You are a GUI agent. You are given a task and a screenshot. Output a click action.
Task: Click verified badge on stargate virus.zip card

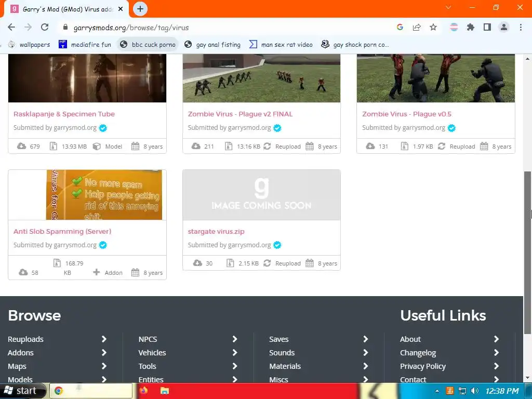tap(277, 245)
